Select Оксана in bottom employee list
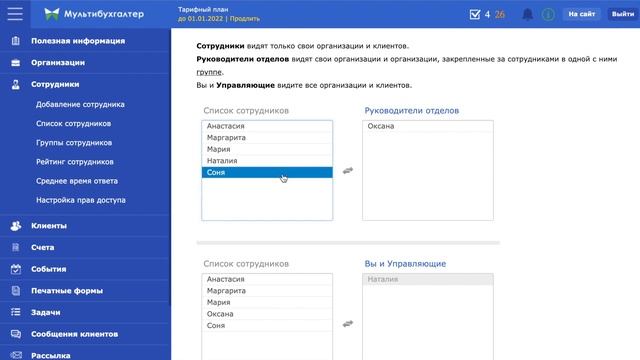The height and width of the screenshot is (360, 640). click(267, 314)
